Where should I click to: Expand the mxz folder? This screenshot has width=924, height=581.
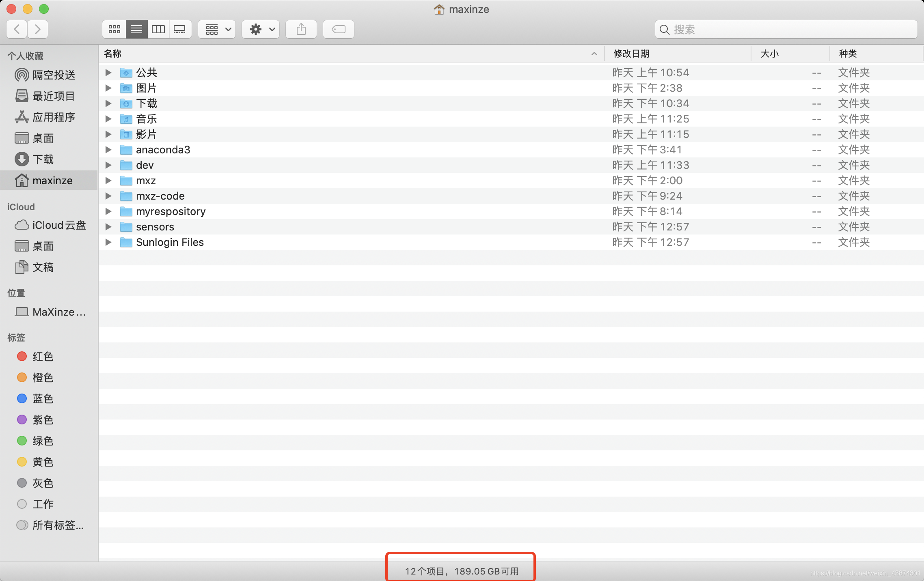tap(108, 181)
